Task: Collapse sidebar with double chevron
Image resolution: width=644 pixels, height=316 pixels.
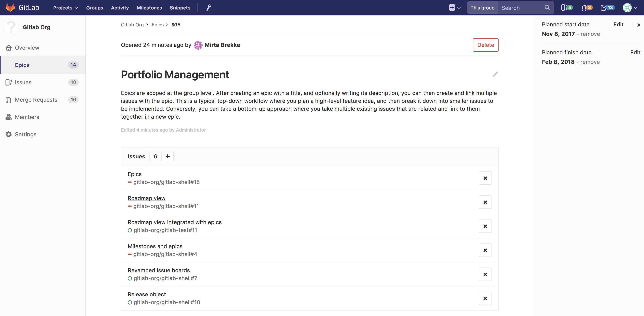Action: point(638,25)
